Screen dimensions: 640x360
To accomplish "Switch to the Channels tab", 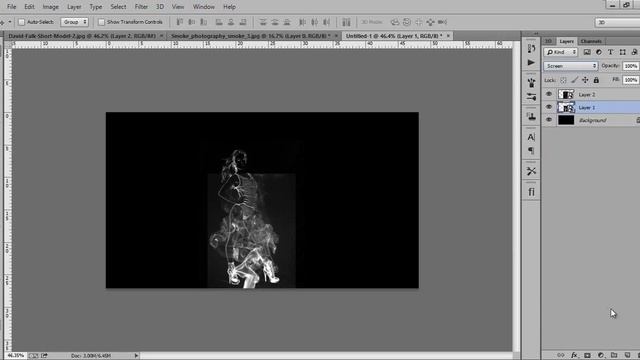I will pyautogui.click(x=591, y=41).
